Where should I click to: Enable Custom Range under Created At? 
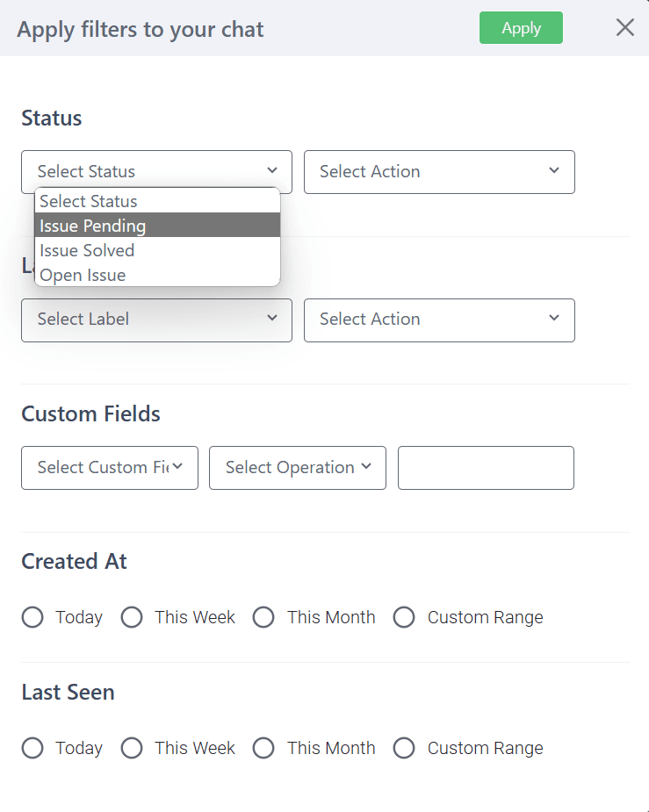[x=404, y=617]
